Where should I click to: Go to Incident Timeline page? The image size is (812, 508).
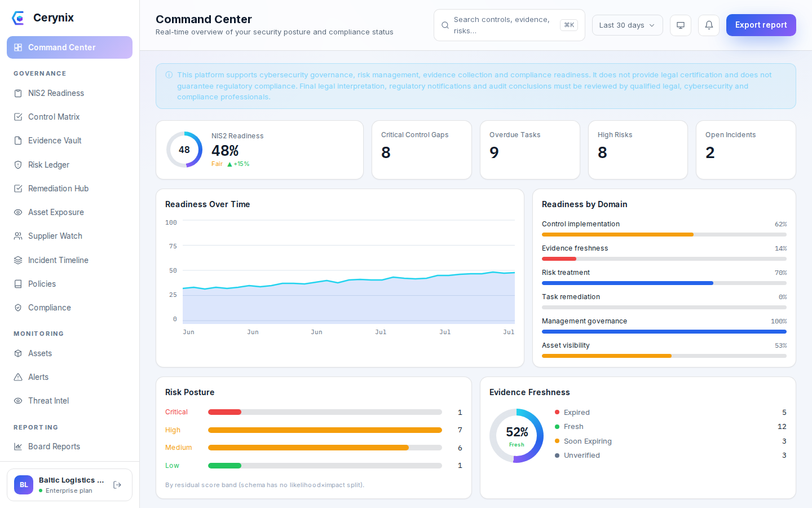click(x=69, y=260)
